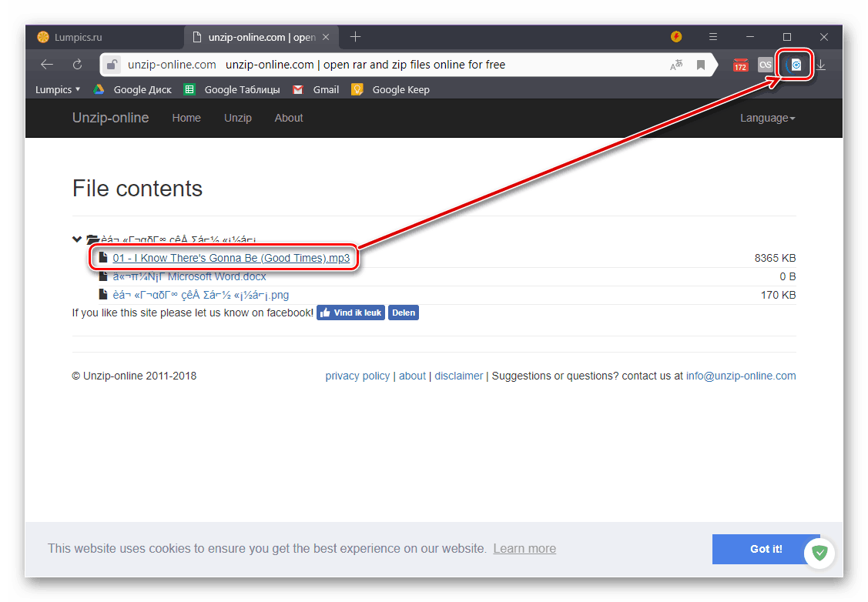Image resolution: width=868 pixels, height=602 pixels.
Task: Open the footer about link
Action: click(x=412, y=376)
